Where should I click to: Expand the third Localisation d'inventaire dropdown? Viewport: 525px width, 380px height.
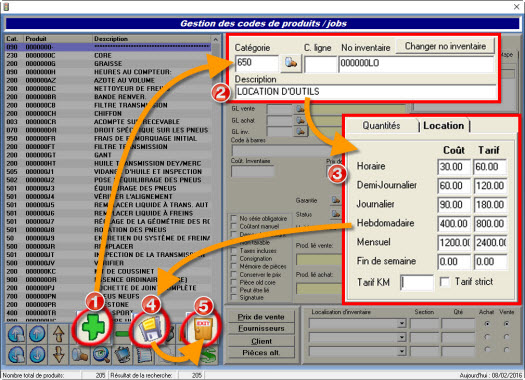point(401,352)
